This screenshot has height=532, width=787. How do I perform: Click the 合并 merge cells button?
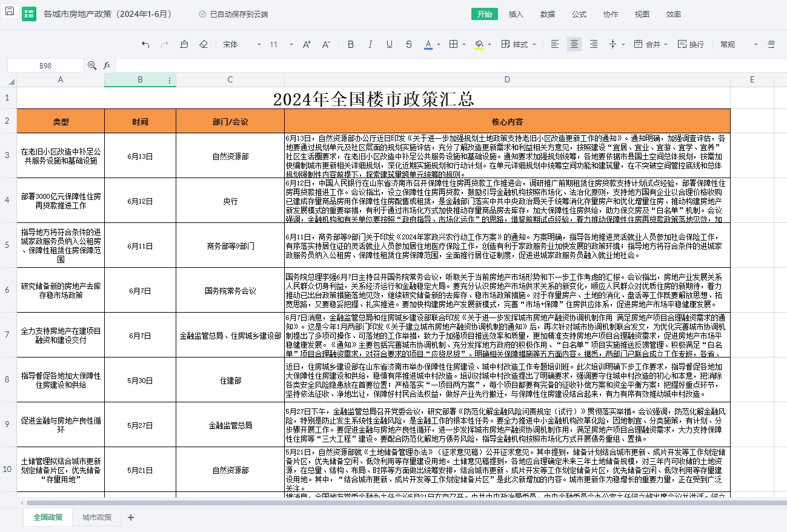point(646,44)
